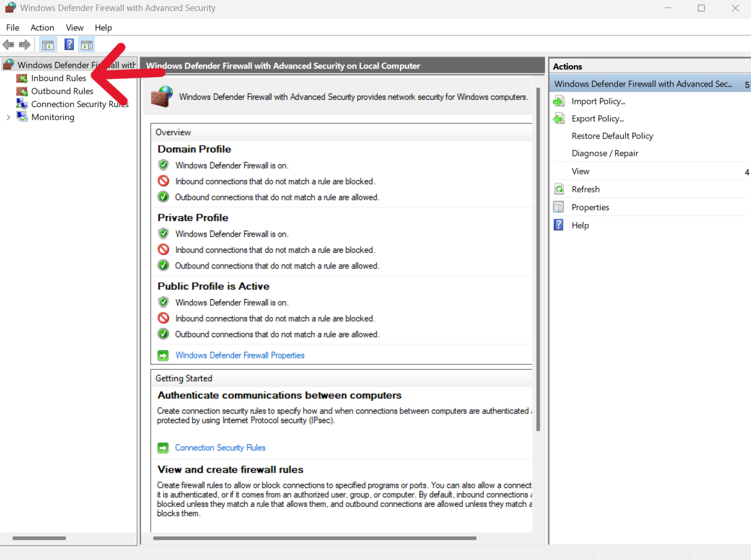The image size is (751, 560).
Task: Toggle the Show/Hide Console Tree toolbar icon
Action: click(x=48, y=44)
